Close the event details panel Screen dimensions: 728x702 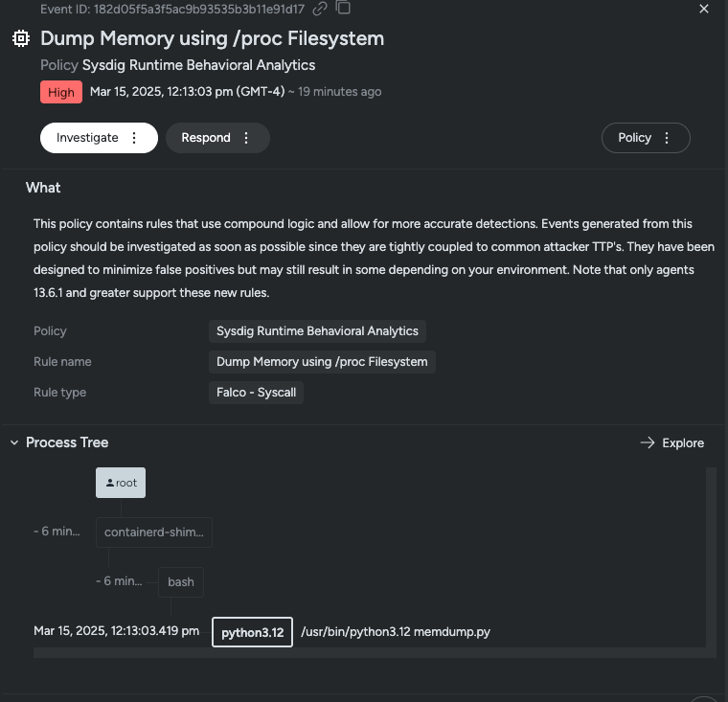point(704,9)
